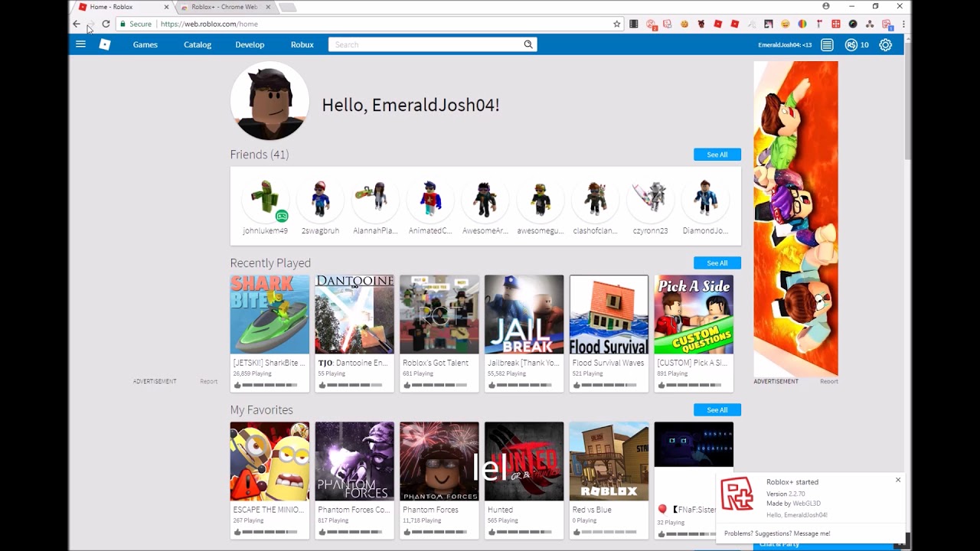Open the Robux menu item
Image resolution: width=980 pixels, height=551 pixels.
(302, 44)
